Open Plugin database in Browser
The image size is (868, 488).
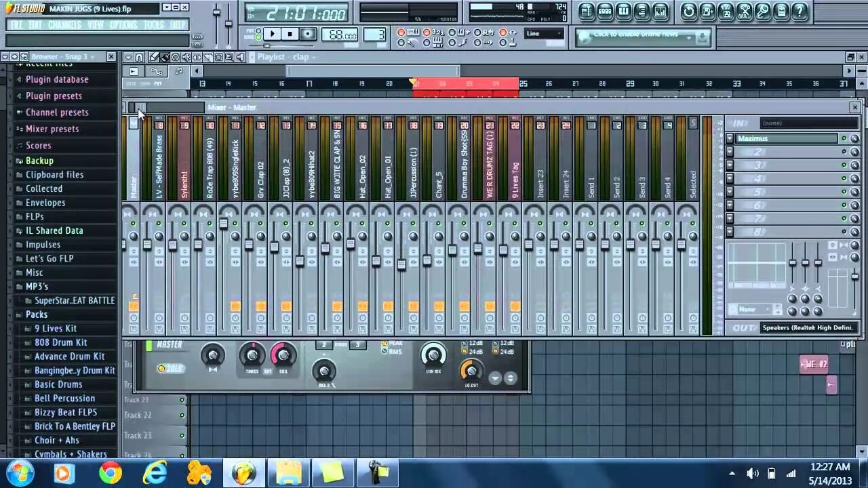click(57, 79)
